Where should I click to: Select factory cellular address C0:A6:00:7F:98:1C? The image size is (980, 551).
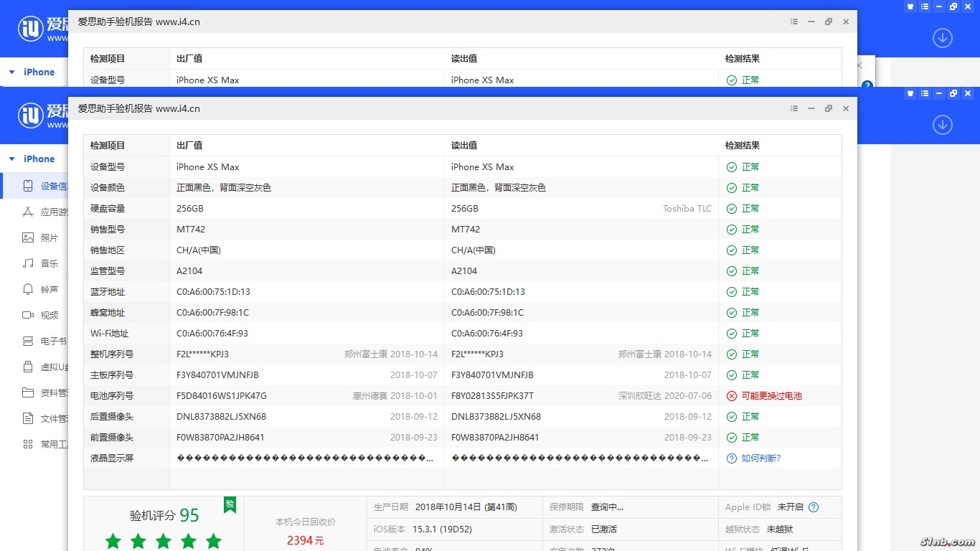[213, 313]
